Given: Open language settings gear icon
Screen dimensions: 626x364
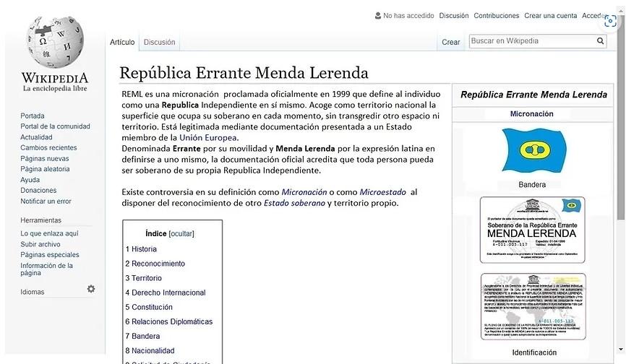Looking at the screenshot, I should pos(91,289).
